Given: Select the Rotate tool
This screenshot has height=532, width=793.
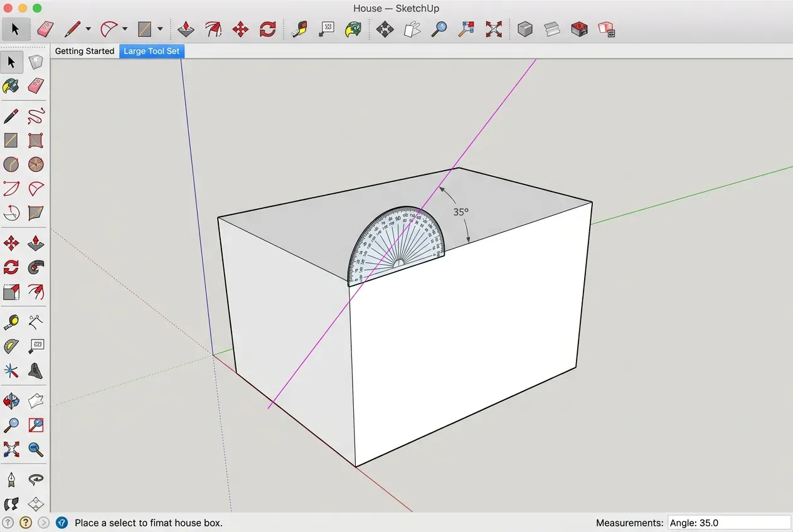Looking at the screenshot, I should (x=11, y=267).
